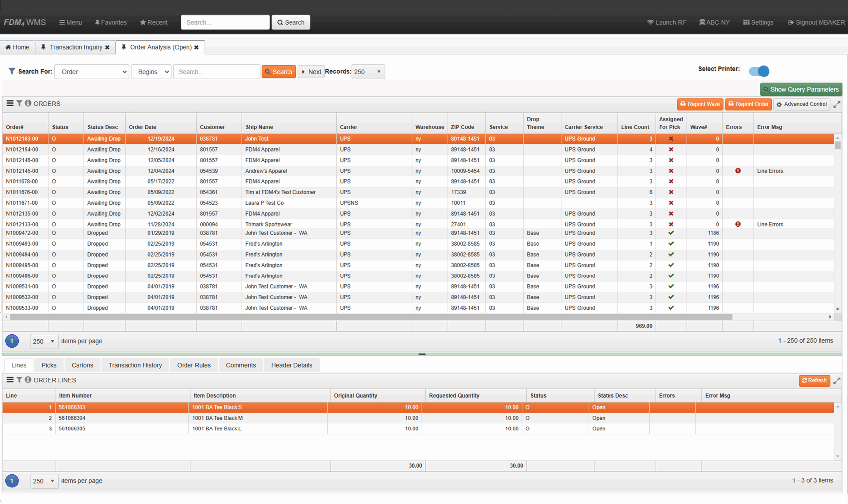Screen dimensions: 848x504
Task: Open orders items per page dropdown
Action: pyautogui.click(x=44, y=341)
